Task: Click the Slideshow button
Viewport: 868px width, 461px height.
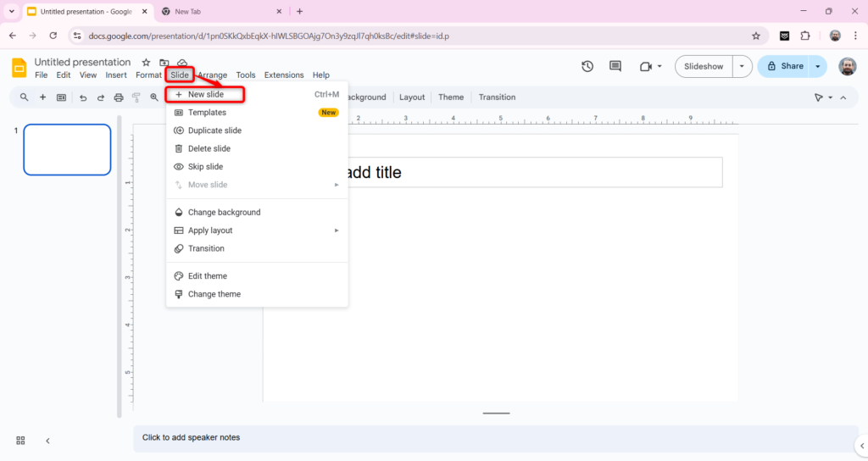Action: point(704,66)
